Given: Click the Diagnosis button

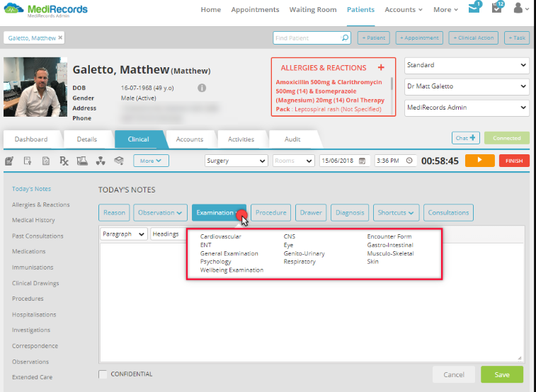Looking at the screenshot, I should click(350, 213).
